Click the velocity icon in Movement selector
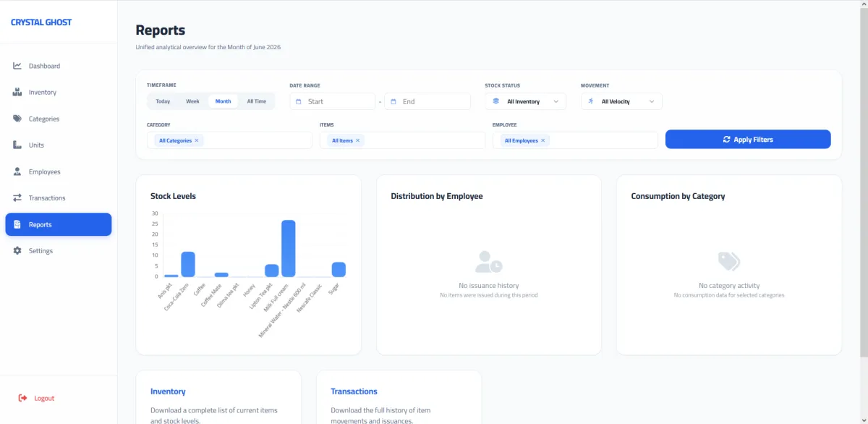Screen dimensions: 868x424 point(592,101)
